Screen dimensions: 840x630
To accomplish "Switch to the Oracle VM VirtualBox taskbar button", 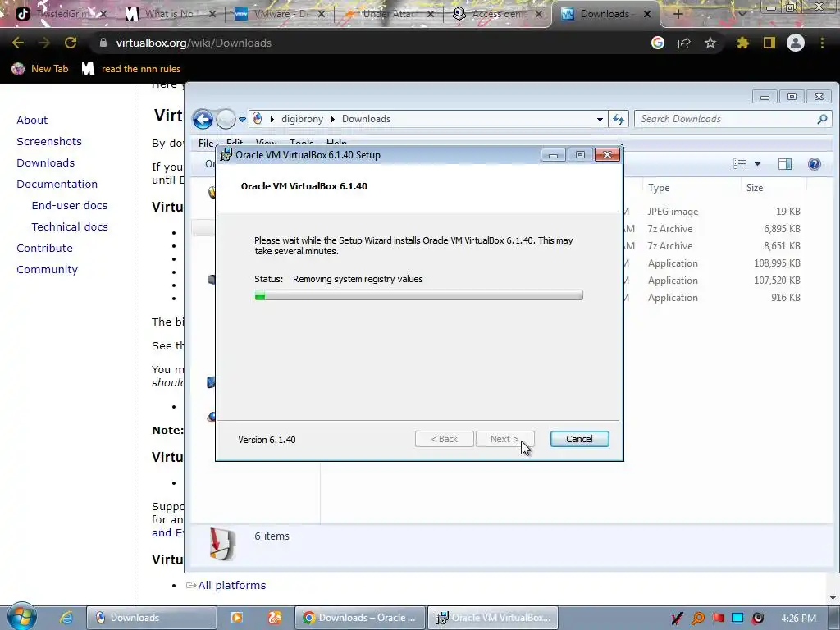I will point(493,618).
